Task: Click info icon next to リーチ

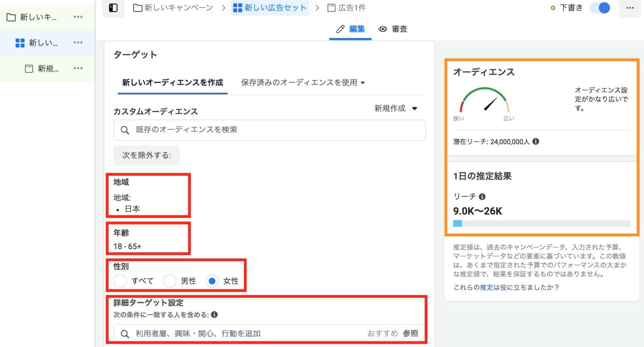Action: 482,196
